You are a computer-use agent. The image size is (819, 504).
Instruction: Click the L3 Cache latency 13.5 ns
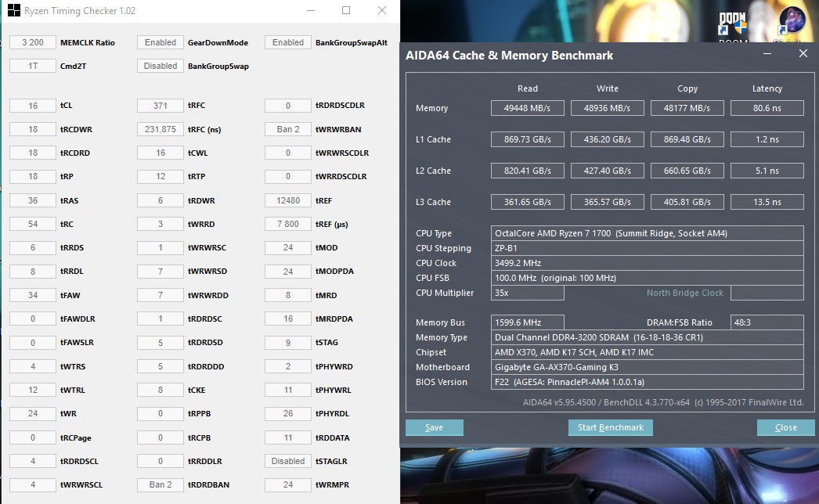(x=767, y=202)
